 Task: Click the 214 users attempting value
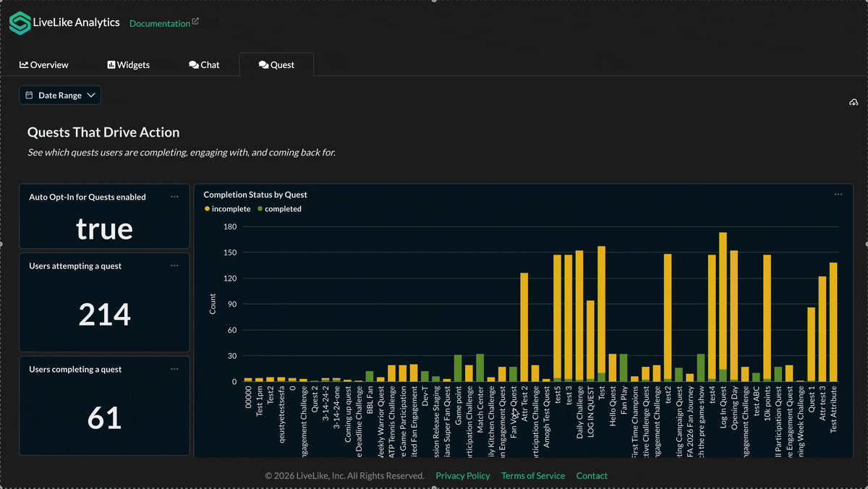click(x=105, y=315)
